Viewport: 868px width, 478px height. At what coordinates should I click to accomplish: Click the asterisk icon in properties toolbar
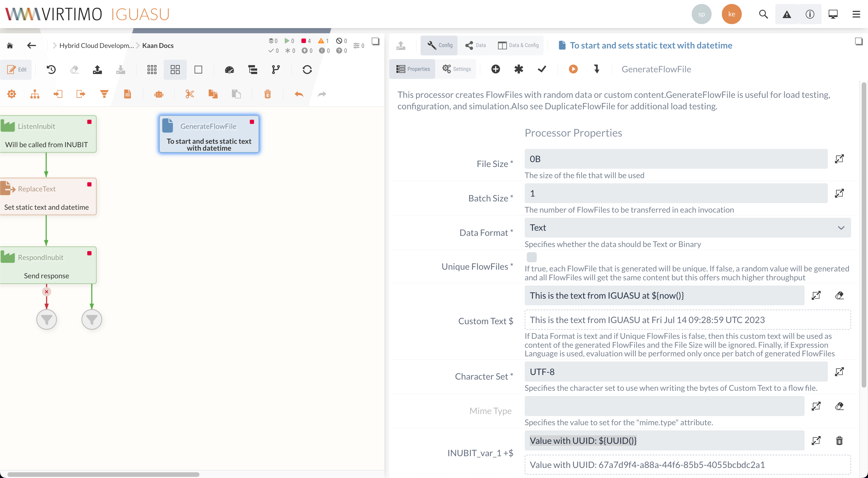point(519,69)
